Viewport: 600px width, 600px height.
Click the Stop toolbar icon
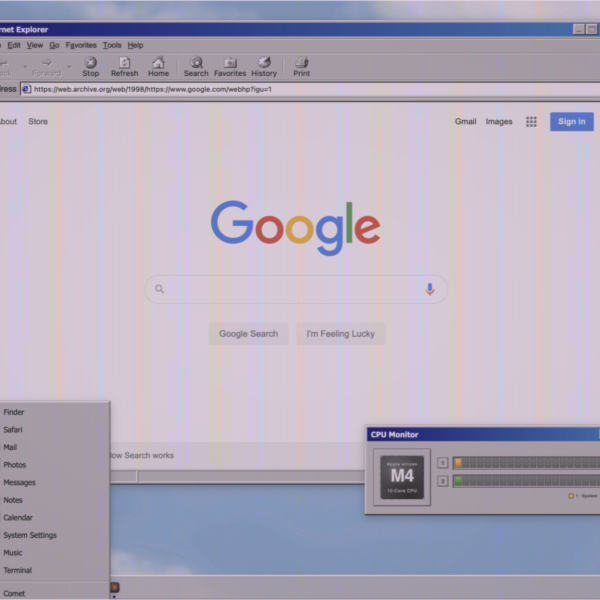click(90, 67)
